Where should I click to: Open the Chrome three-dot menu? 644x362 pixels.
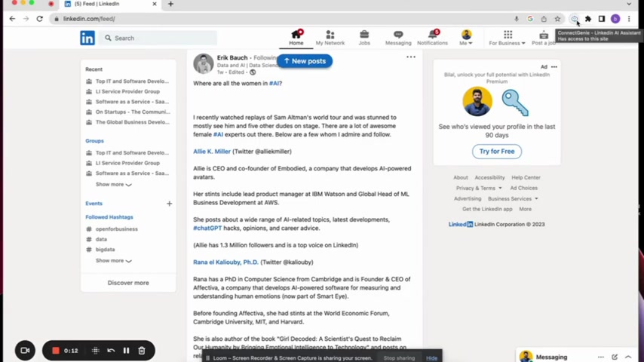tap(629, 19)
